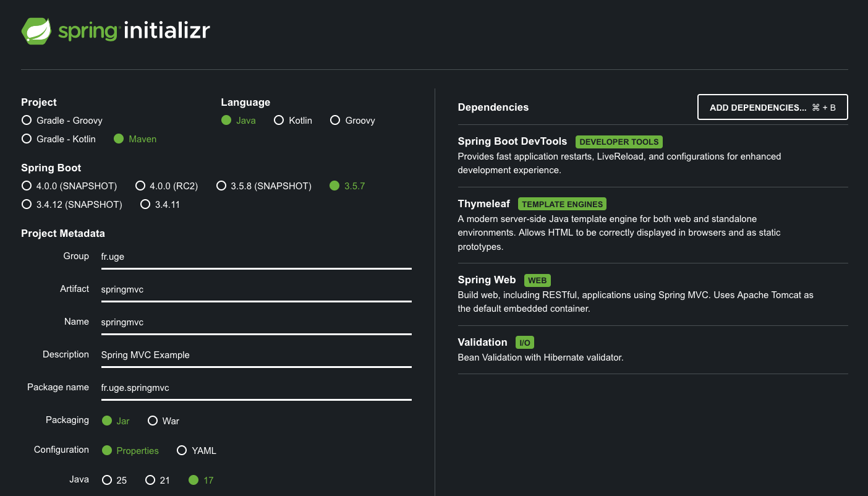Choose Kotlin as the language
Viewport: 868px width, 496px height.
point(293,121)
